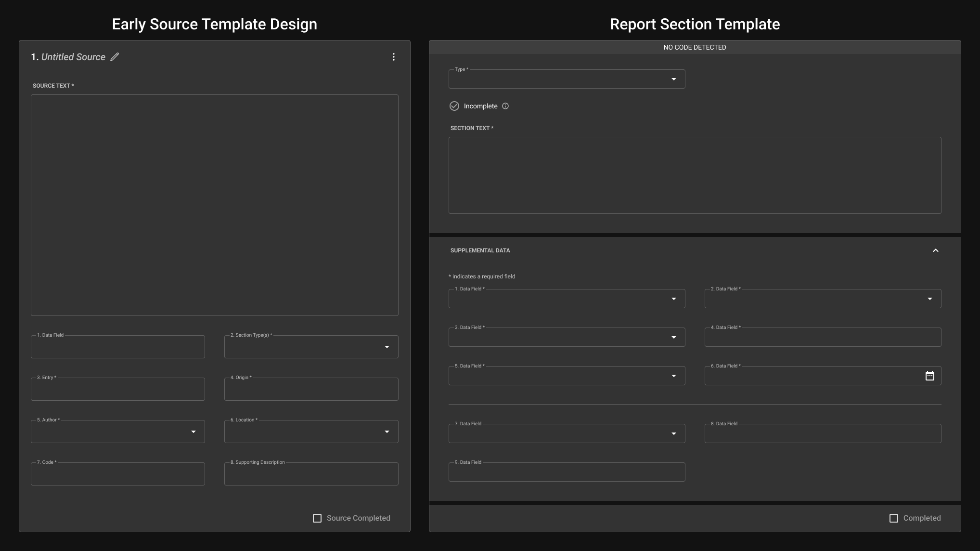
Task: Open the 6. Location dropdown arrow
Action: (387, 432)
